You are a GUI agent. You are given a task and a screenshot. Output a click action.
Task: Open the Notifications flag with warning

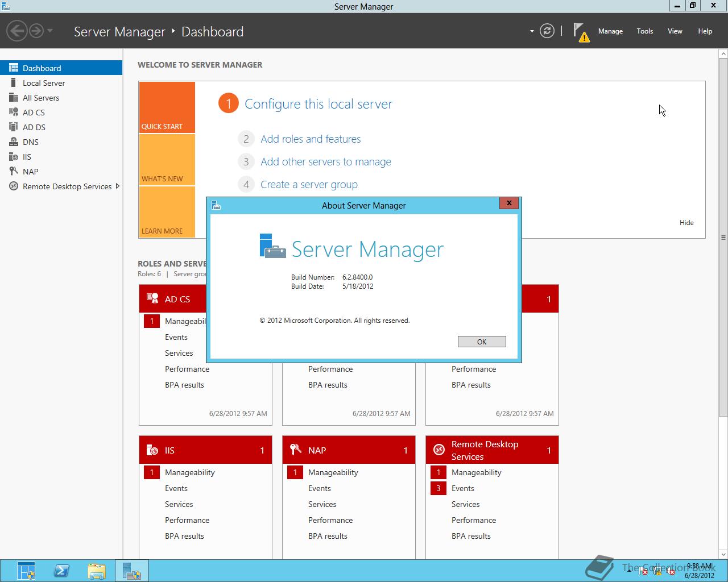581,32
